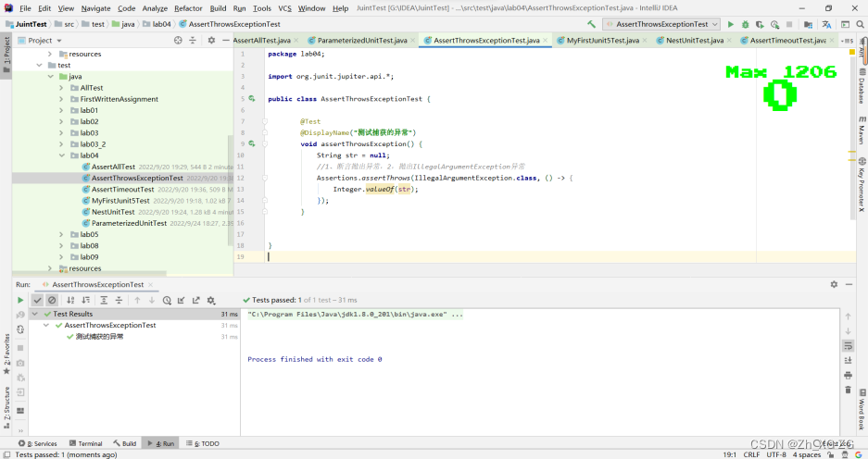The image size is (868, 459).
Task: Toggle Show Passed tests button
Action: [x=37, y=300]
